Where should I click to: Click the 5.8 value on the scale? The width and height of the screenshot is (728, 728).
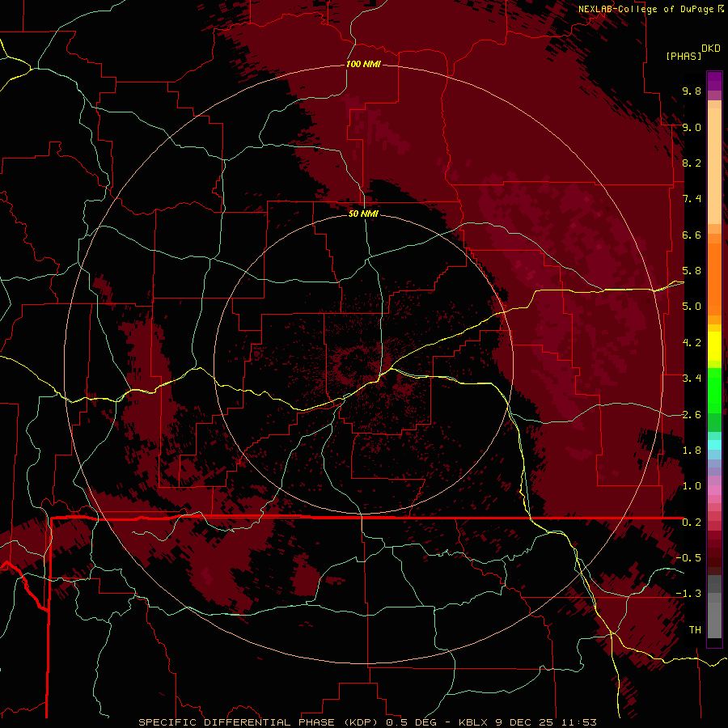(x=692, y=271)
